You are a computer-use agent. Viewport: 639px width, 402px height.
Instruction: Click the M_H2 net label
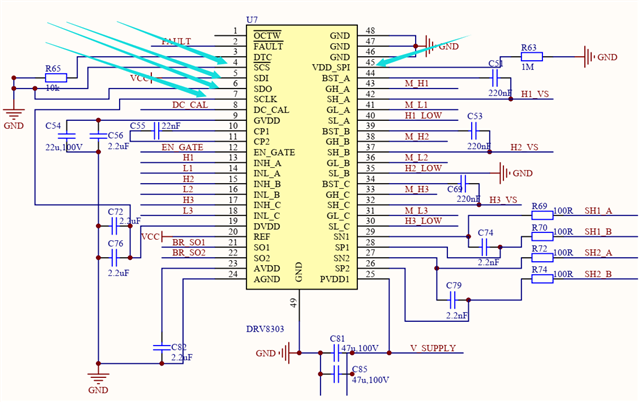(x=416, y=136)
